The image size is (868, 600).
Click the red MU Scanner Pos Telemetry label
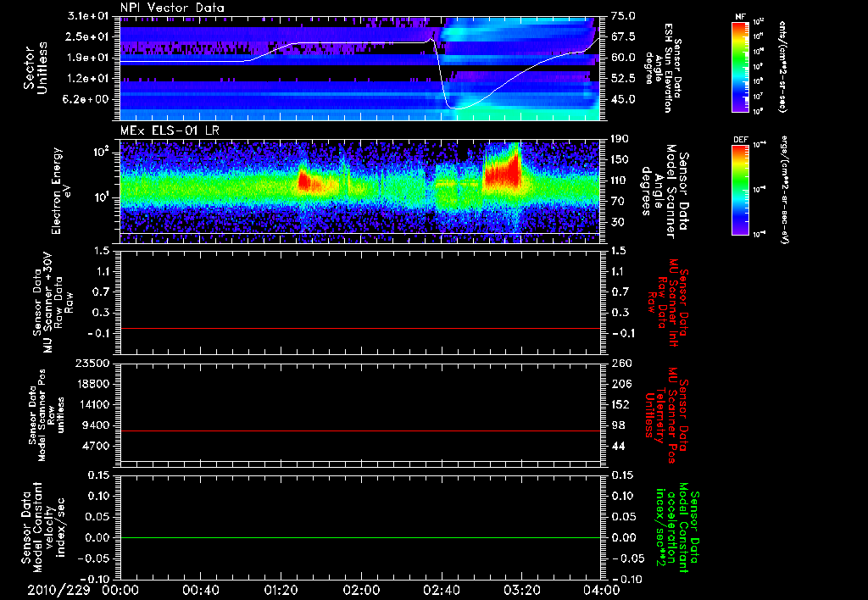[666, 415]
